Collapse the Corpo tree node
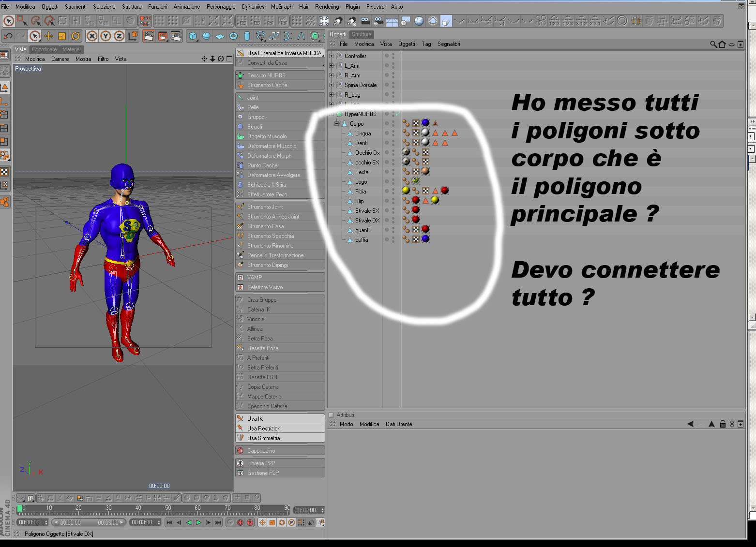756x547 pixels. point(337,124)
